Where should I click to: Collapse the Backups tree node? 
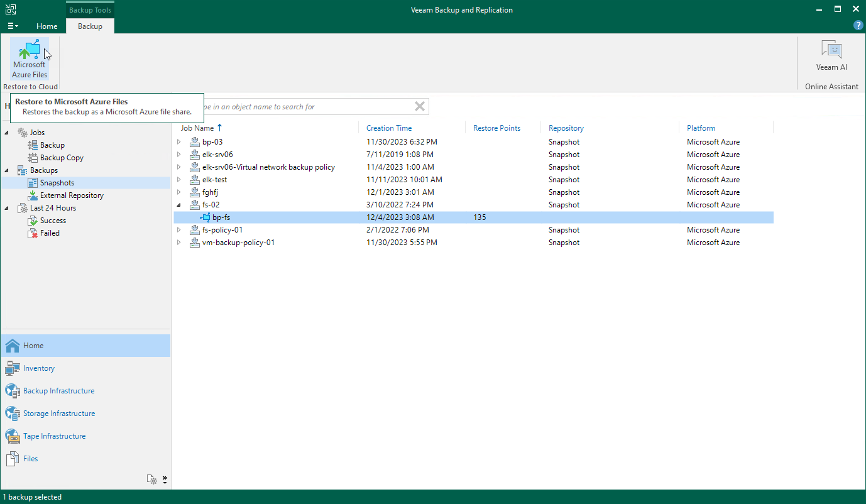tap(8, 170)
